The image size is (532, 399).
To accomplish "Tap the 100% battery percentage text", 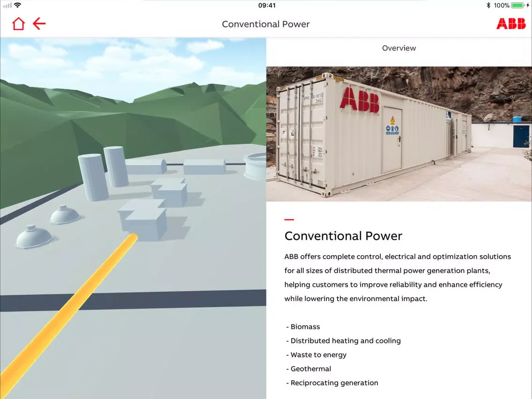I will (502, 6).
